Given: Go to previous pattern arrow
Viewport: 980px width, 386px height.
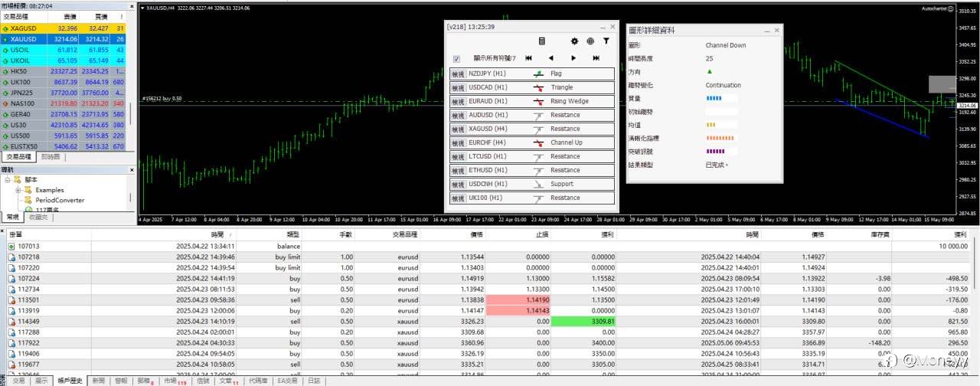Looking at the screenshot, I should [x=550, y=58].
